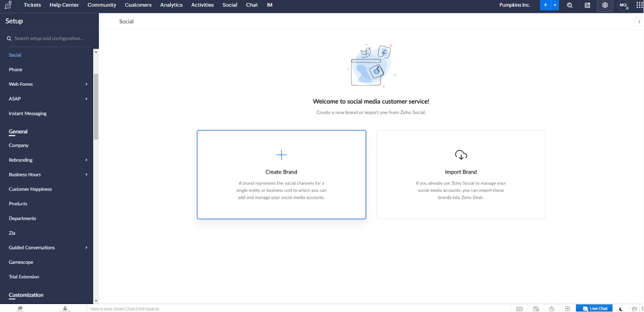644x312 pixels.
Task: Click the MQ user profile avatar
Action: pyautogui.click(x=623, y=5)
